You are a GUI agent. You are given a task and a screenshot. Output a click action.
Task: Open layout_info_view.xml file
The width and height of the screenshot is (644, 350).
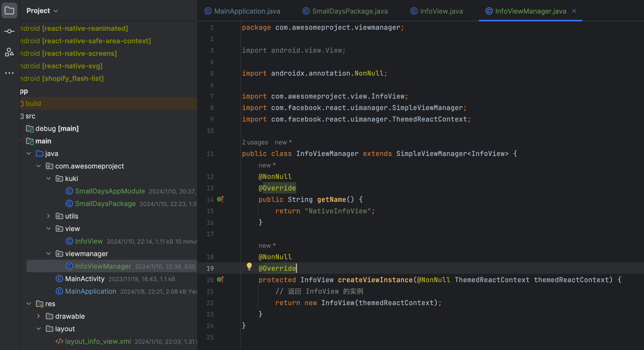98,341
